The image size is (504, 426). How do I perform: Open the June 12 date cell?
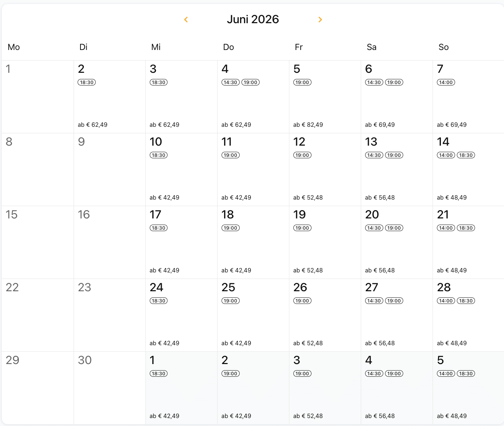pos(325,174)
